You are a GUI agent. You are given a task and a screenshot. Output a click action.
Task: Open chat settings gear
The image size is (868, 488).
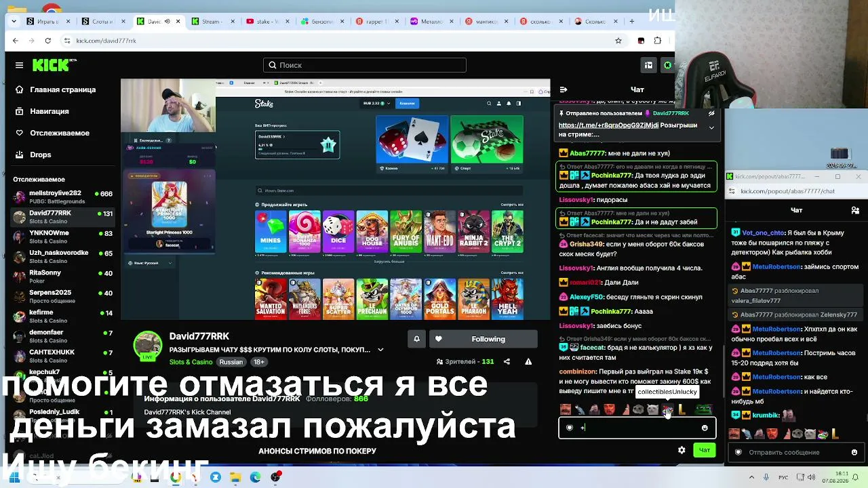(x=682, y=450)
